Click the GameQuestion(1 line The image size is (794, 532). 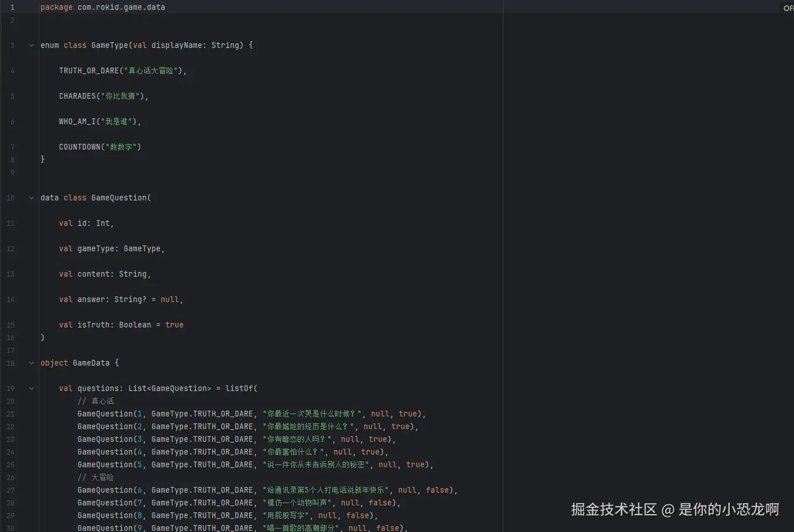(x=251, y=414)
